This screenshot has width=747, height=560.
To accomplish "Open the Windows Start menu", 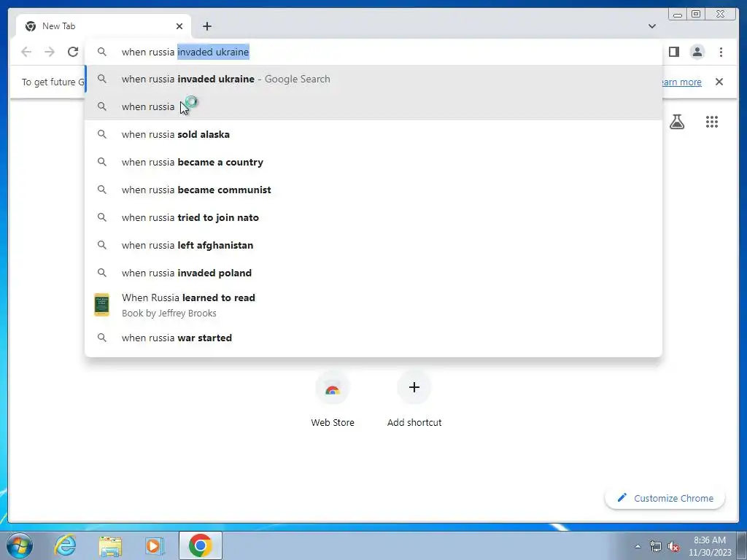I will [20, 545].
